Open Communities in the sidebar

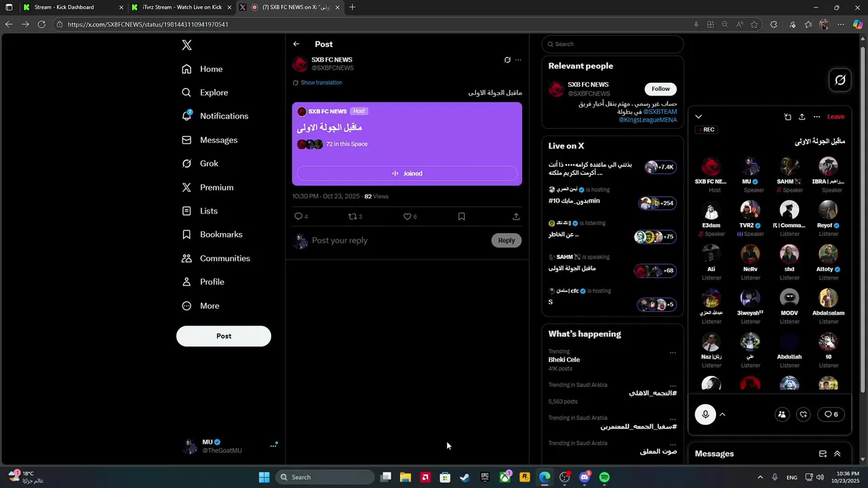pos(216,258)
